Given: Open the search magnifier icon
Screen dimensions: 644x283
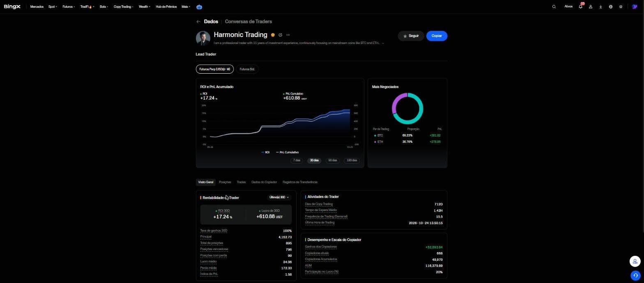Looking at the screenshot, I should click(554, 7).
